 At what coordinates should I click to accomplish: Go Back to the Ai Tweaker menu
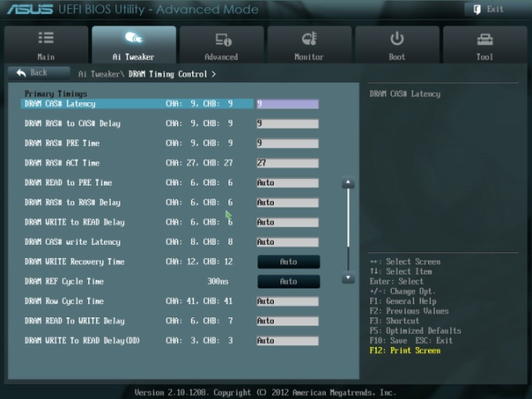39,73
